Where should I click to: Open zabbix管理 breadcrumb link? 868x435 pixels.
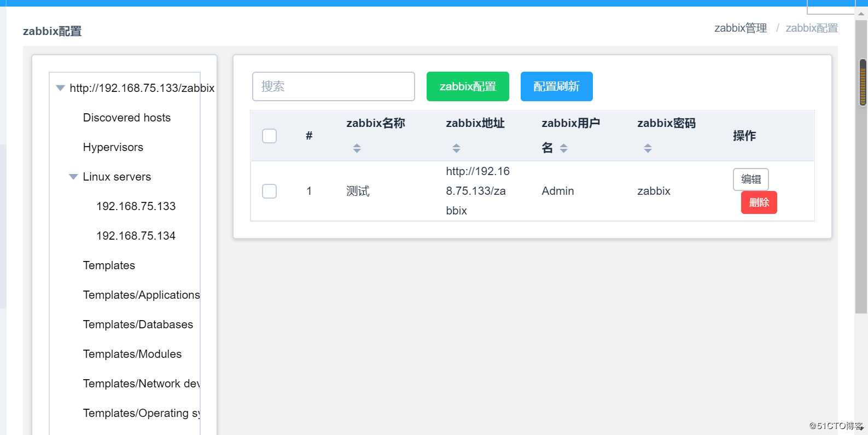click(x=741, y=28)
